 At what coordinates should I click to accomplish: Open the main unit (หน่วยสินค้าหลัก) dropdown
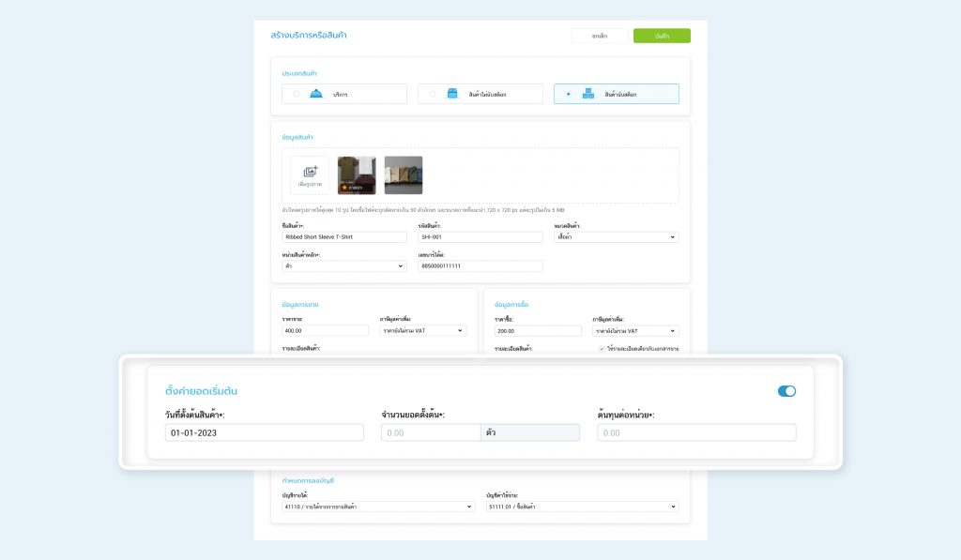343,265
